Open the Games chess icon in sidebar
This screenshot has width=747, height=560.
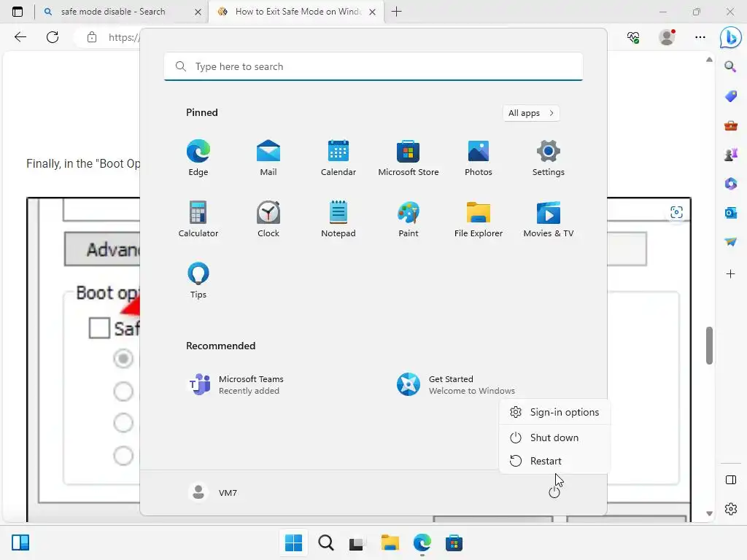point(730,155)
